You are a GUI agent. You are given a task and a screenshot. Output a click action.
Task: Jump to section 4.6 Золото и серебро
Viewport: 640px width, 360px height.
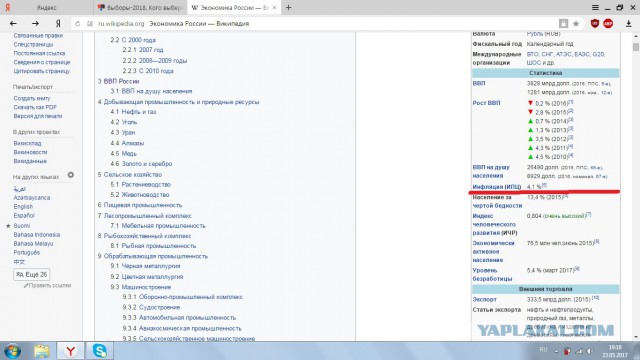pos(141,164)
